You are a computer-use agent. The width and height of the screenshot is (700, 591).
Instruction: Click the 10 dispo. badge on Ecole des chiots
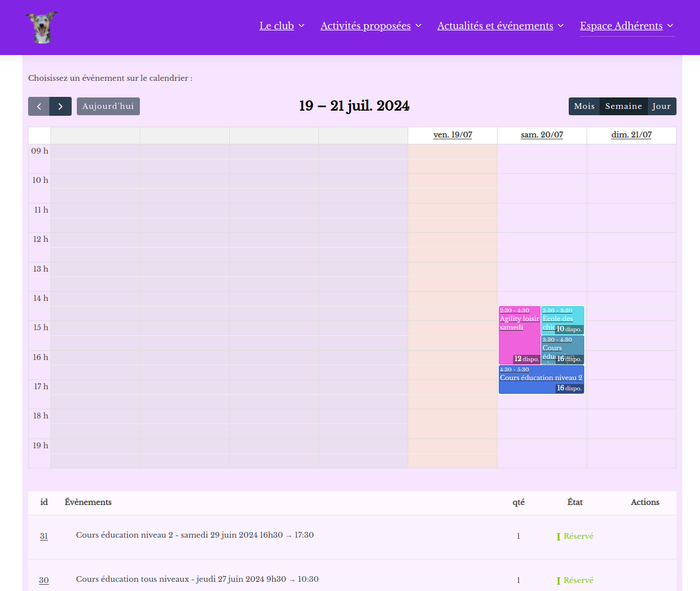tap(569, 329)
